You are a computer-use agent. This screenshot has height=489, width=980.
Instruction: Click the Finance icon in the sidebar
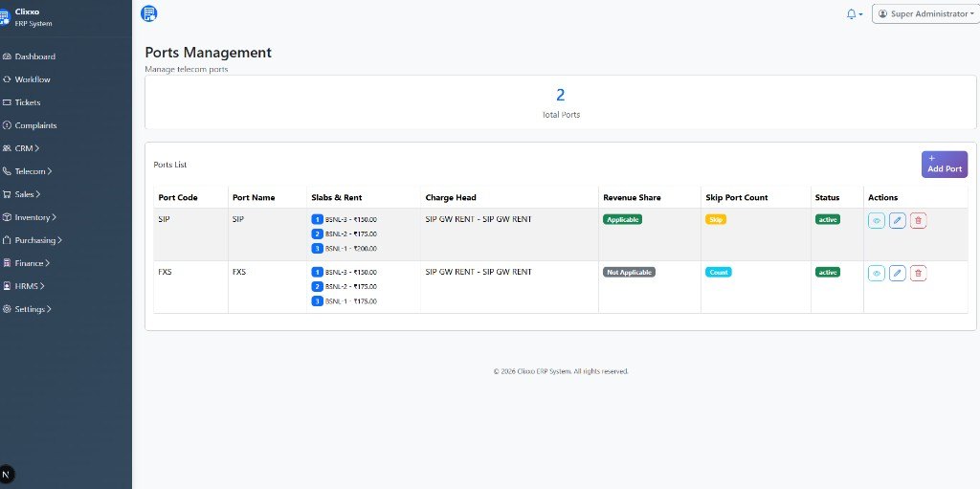[x=7, y=263]
